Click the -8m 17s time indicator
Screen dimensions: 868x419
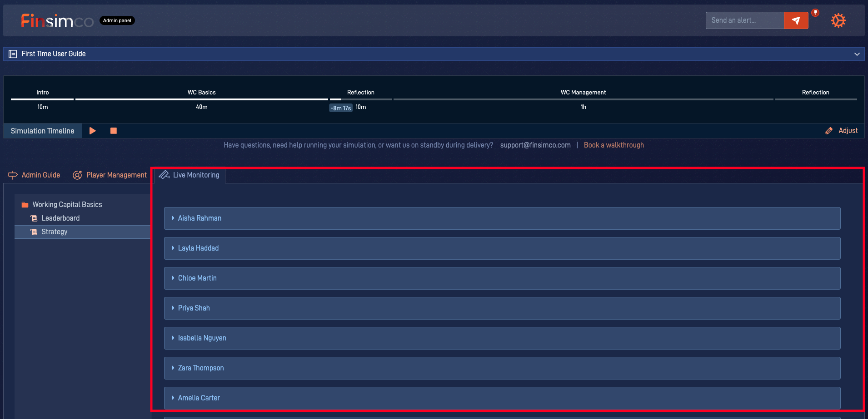pyautogui.click(x=341, y=108)
